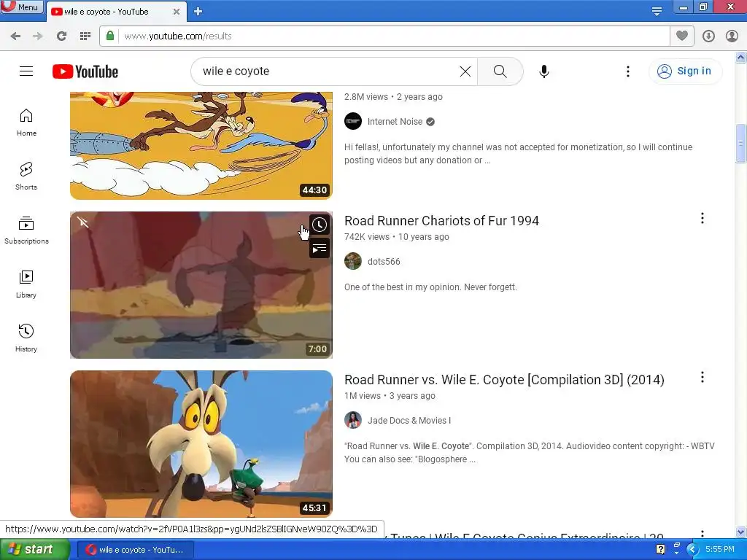Open options menu for Chariots of Fur video

pyautogui.click(x=703, y=219)
